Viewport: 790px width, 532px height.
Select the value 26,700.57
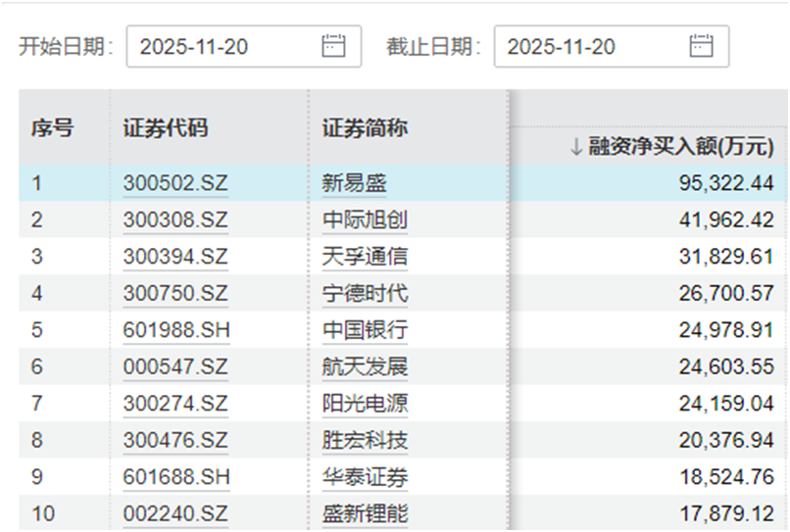click(x=726, y=293)
